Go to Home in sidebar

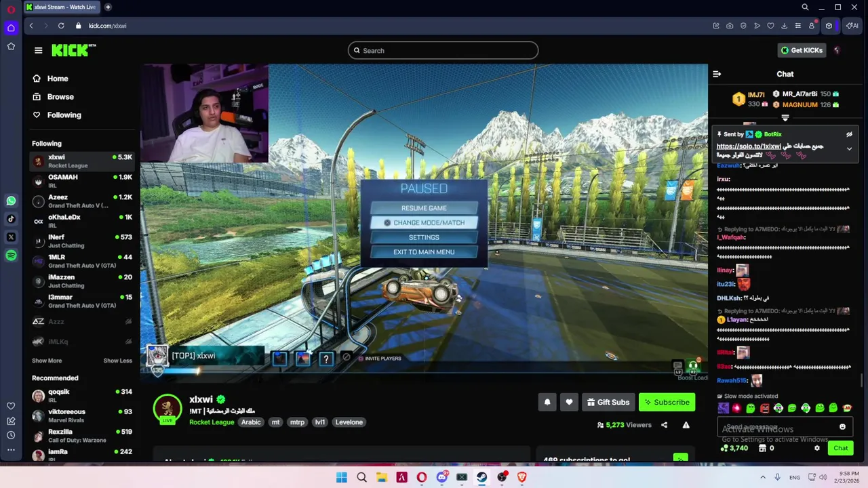point(58,79)
